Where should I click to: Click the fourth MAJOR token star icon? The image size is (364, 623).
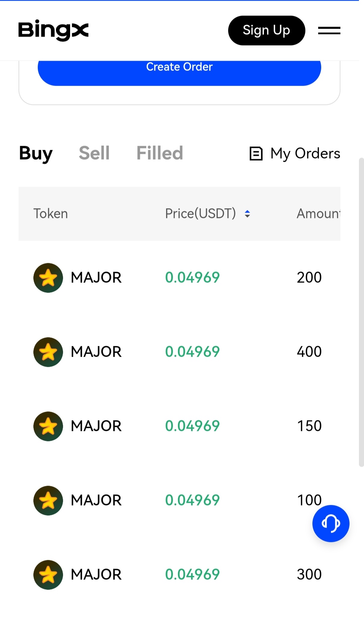tap(48, 500)
